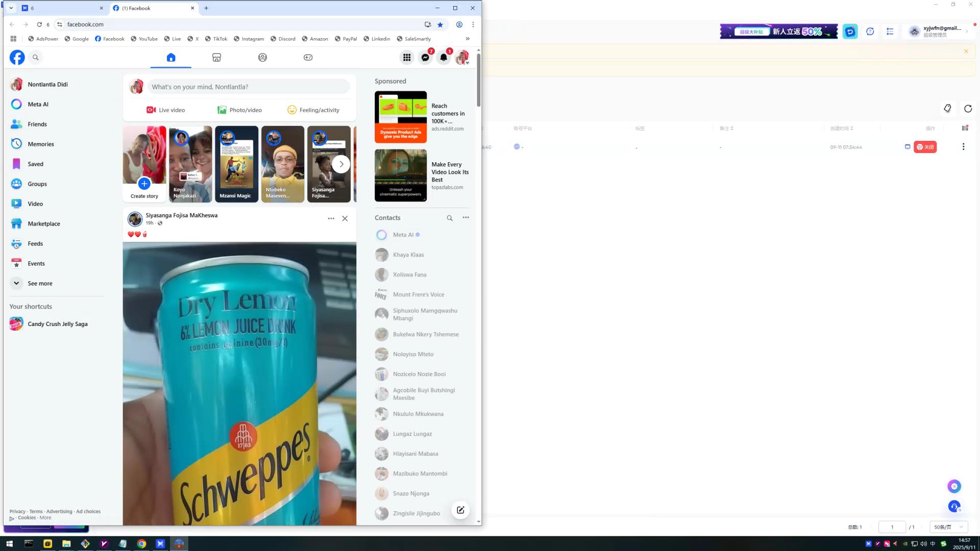This screenshot has height=551, width=980.
Task: Search contacts with the magnifier icon
Action: tap(450, 218)
